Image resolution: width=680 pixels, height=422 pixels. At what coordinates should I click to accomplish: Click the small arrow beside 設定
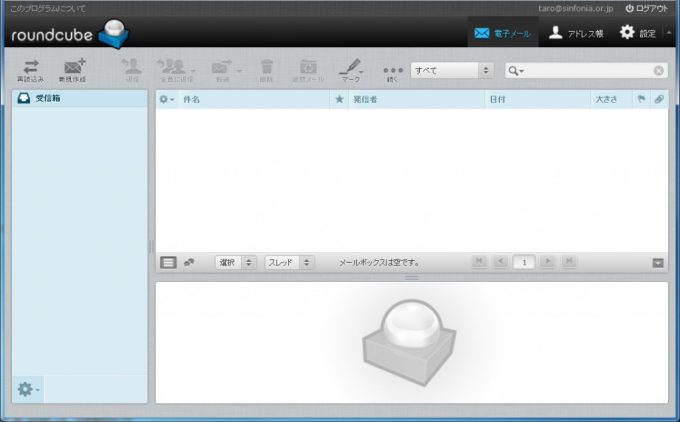coord(669,33)
